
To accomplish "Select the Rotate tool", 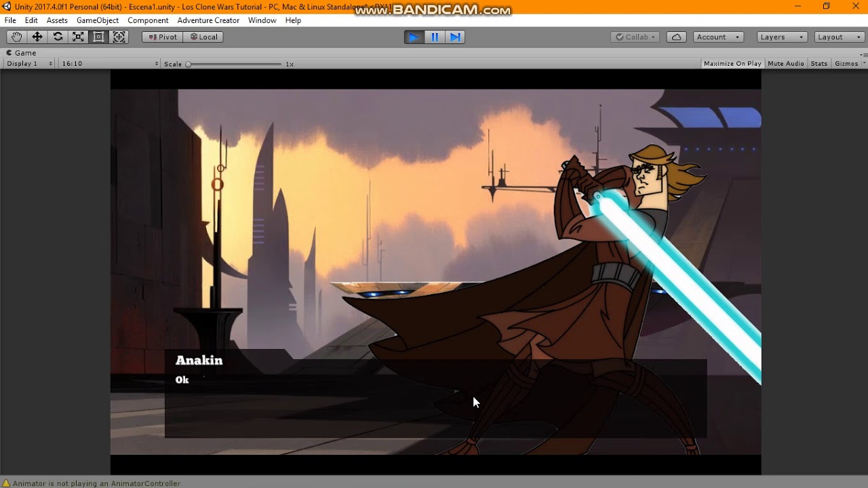I will tap(58, 37).
